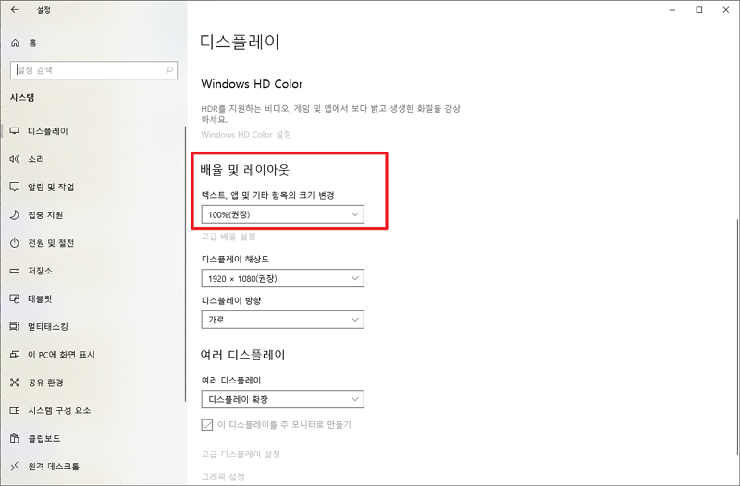Screen dimensions: 740x486
Task: Open the 고급 배율 설정 link
Action: [228, 237]
